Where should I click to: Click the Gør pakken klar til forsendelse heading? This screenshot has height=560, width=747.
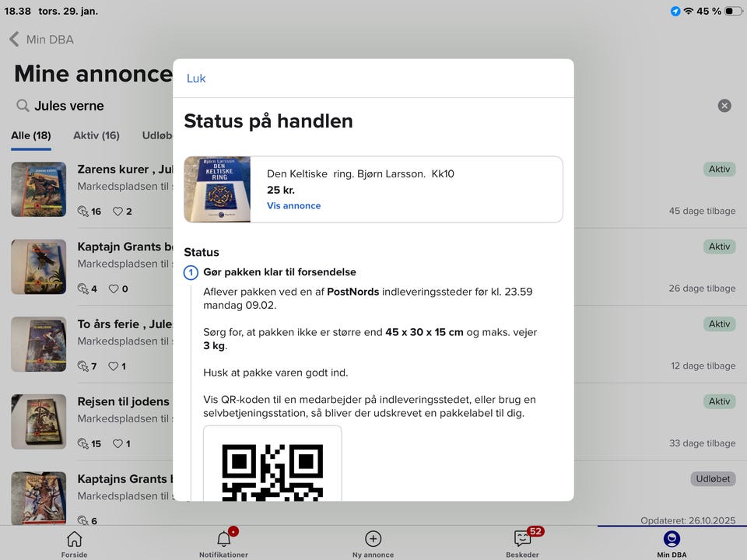tap(279, 272)
